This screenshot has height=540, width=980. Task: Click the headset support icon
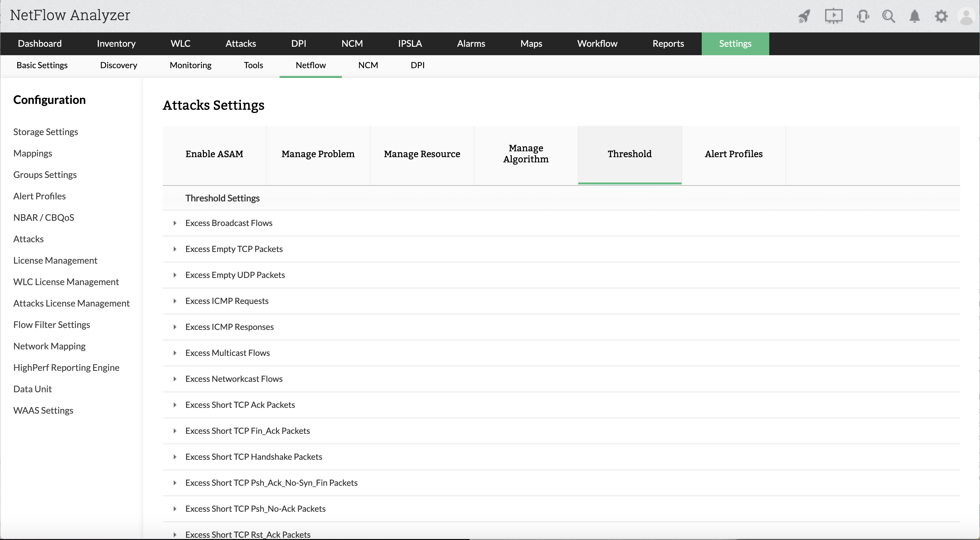[862, 16]
